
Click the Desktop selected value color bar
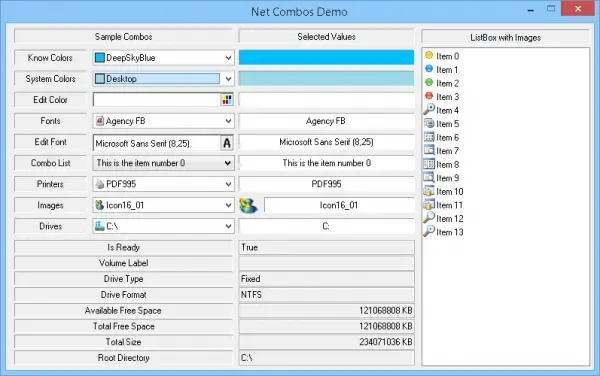tap(326, 78)
